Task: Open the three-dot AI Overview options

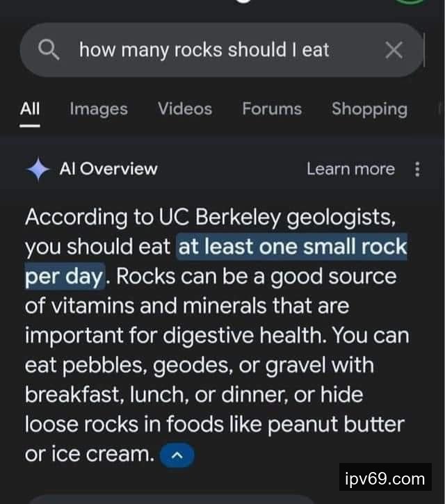Action: [x=417, y=169]
